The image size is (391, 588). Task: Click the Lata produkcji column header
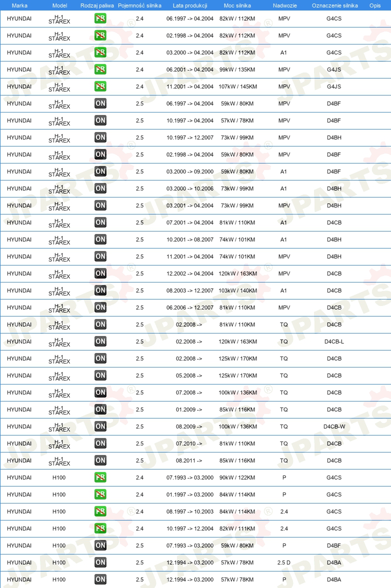190,5
